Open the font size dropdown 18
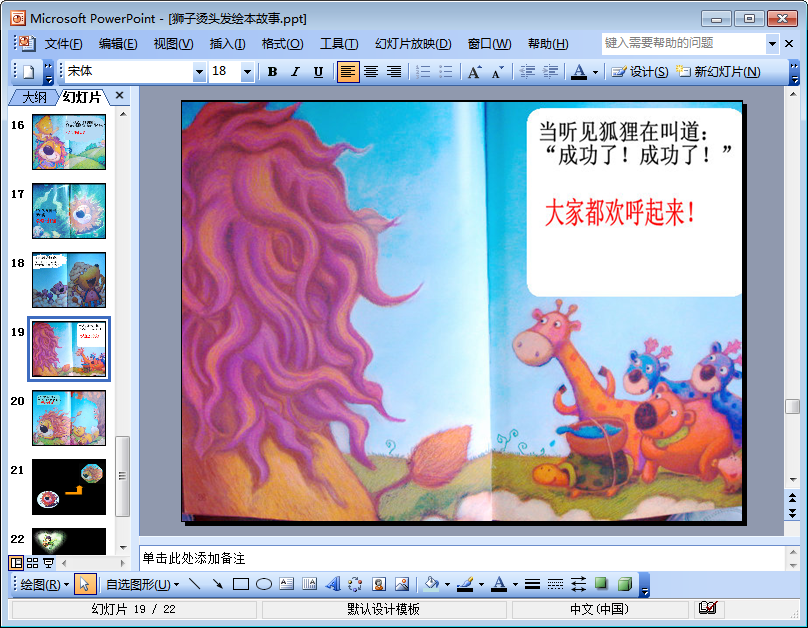This screenshot has height=628, width=808. click(247, 72)
